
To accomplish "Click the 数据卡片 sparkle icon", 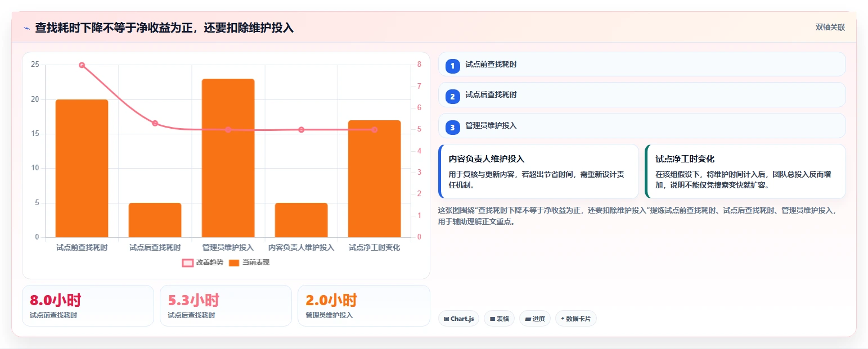I will [x=563, y=319].
